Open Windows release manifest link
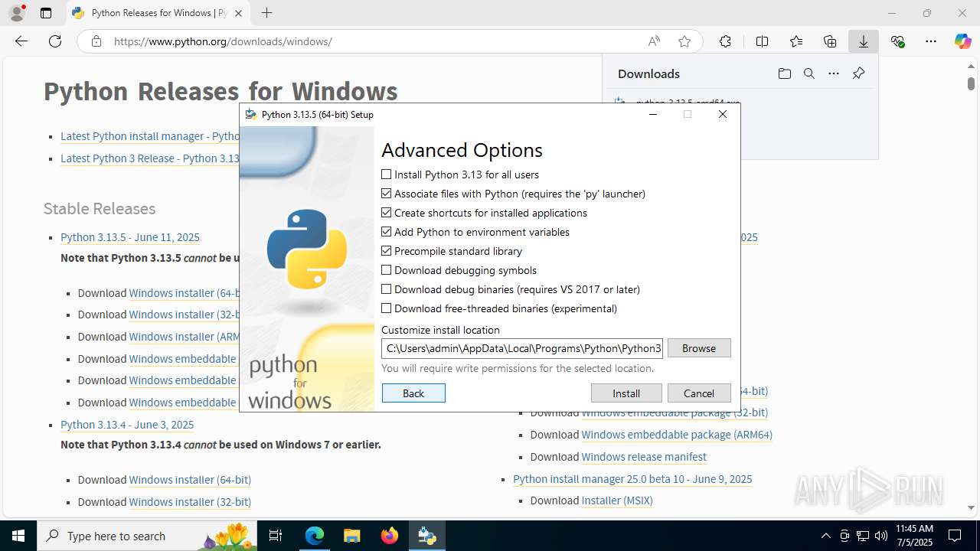 pos(644,457)
